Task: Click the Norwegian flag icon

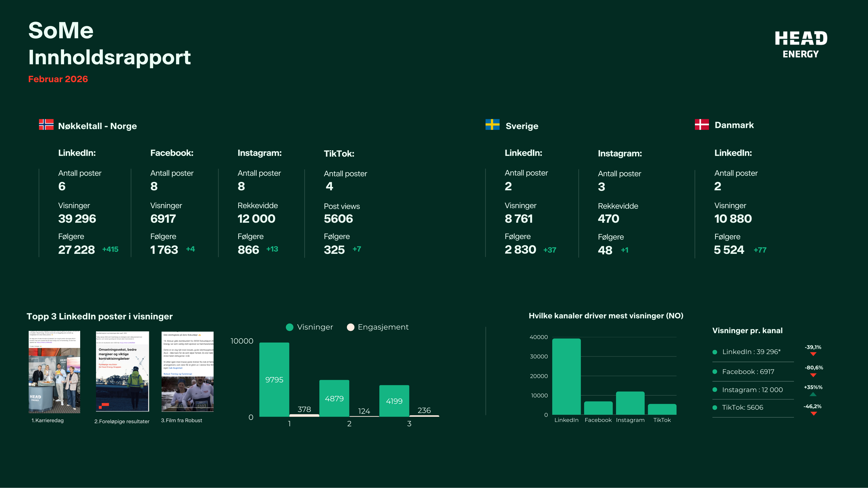Action: pyautogui.click(x=46, y=124)
